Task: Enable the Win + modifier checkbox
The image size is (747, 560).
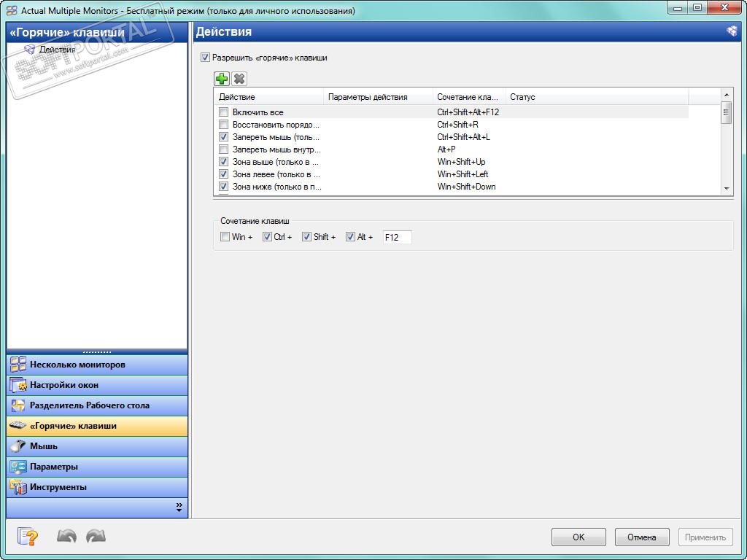Action: point(225,237)
